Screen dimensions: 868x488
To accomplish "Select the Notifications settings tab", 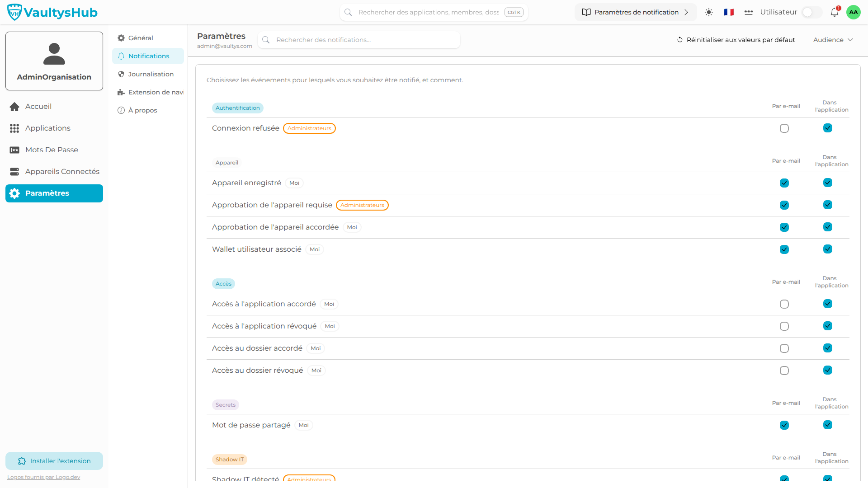I will 148,56.
